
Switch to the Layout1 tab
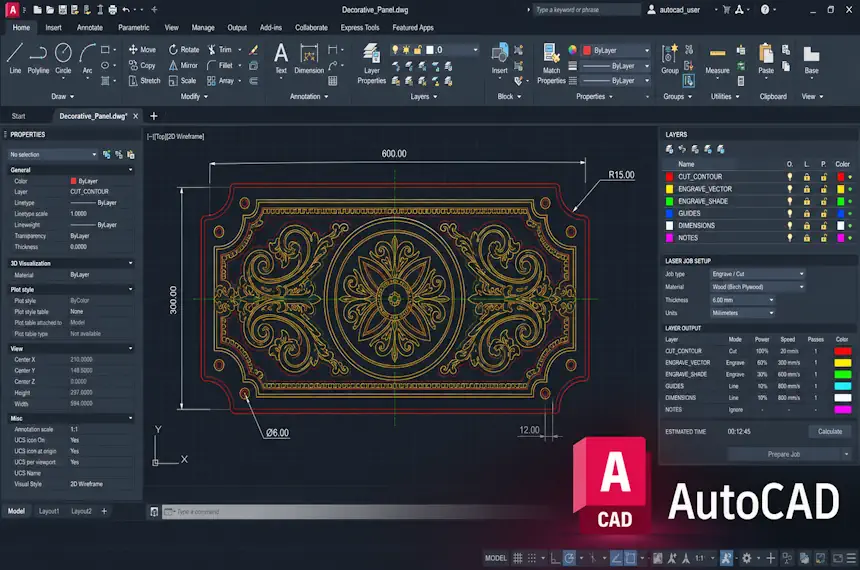49,511
